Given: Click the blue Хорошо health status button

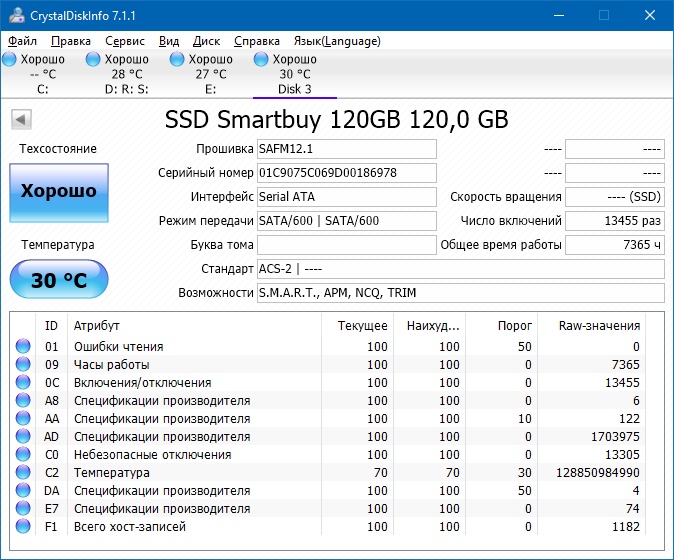Looking at the screenshot, I should pyautogui.click(x=59, y=191).
